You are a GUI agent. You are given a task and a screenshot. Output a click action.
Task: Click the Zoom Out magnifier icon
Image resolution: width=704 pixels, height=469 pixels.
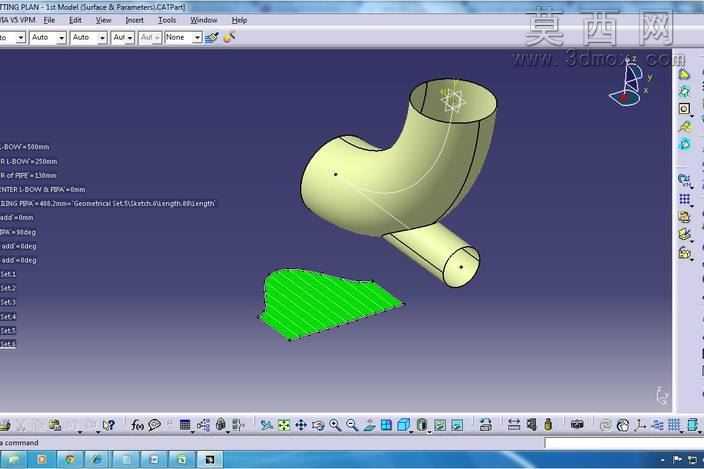point(352,425)
